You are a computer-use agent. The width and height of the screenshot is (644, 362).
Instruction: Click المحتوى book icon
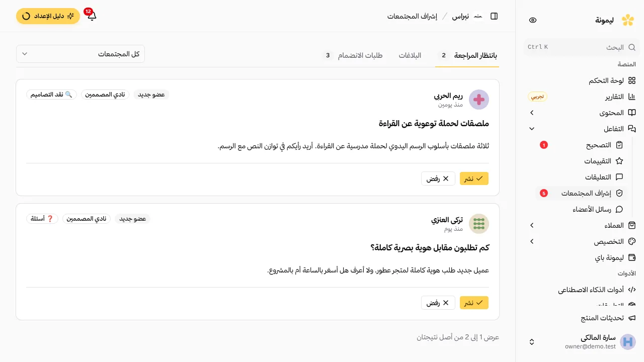pos(632,113)
